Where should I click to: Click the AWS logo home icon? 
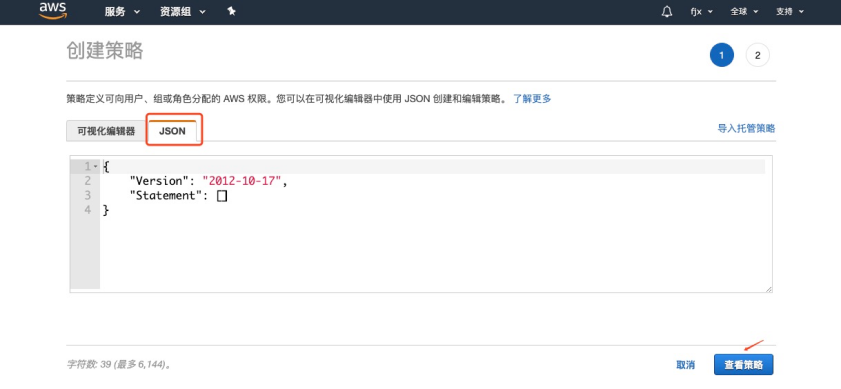pos(53,10)
